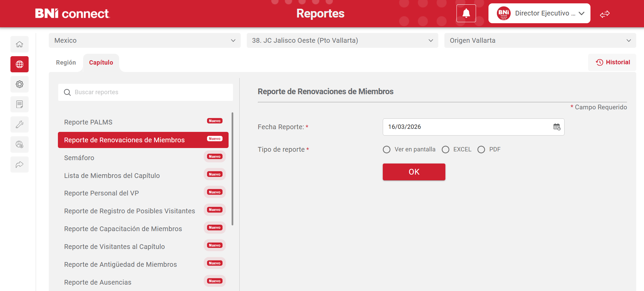Select the Ver en pantalla option
This screenshot has height=291, width=644.
[x=387, y=149]
